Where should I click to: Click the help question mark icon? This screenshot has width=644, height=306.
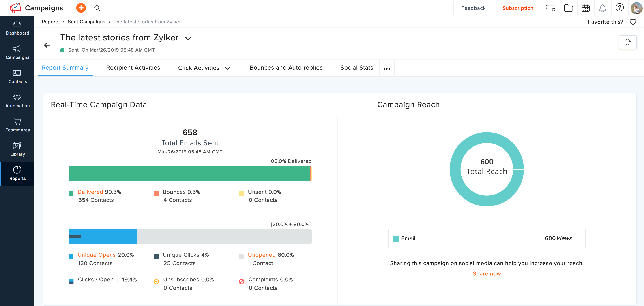coord(620,7)
